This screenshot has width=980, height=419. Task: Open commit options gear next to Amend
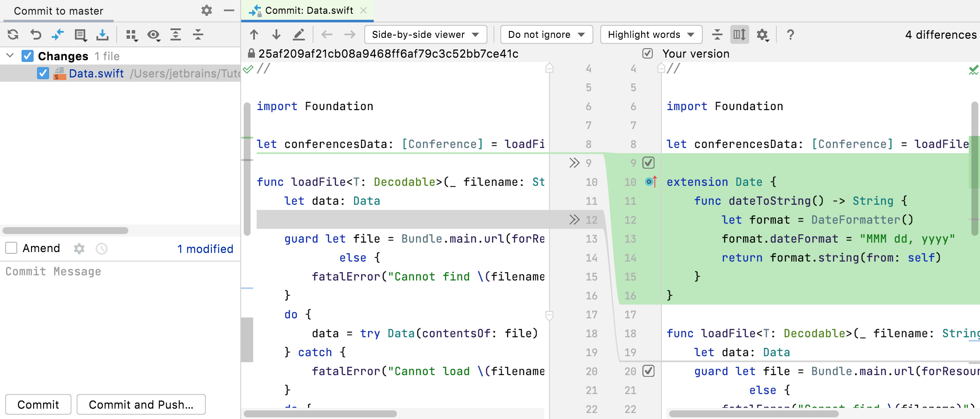[79, 249]
